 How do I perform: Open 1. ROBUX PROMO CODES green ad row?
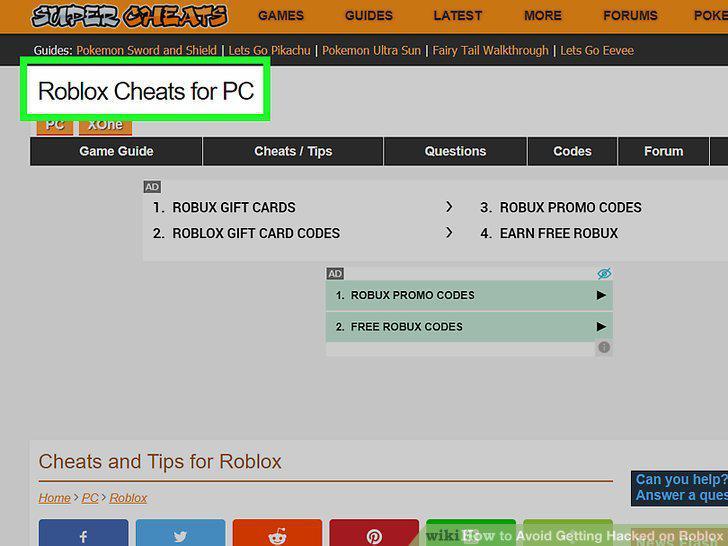(x=469, y=295)
